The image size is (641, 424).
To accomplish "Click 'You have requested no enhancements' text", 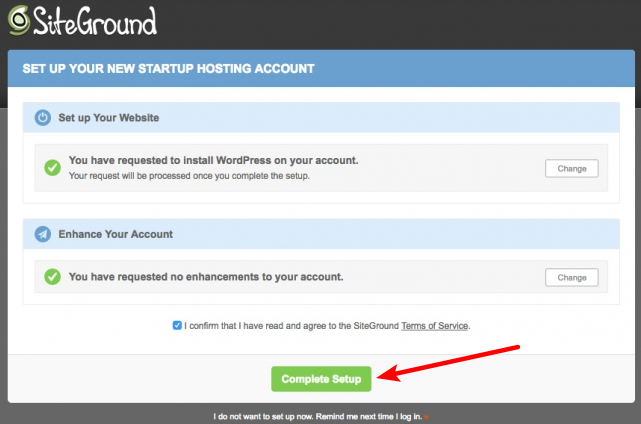I will point(206,277).
